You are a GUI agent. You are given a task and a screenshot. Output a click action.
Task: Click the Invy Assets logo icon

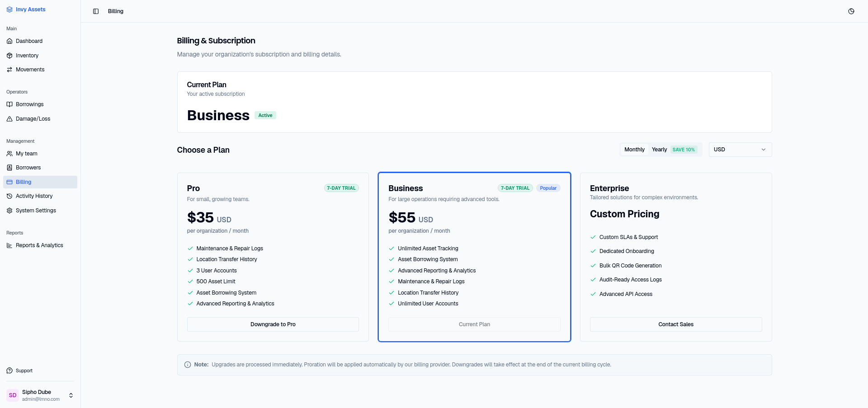click(x=9, y=9)
